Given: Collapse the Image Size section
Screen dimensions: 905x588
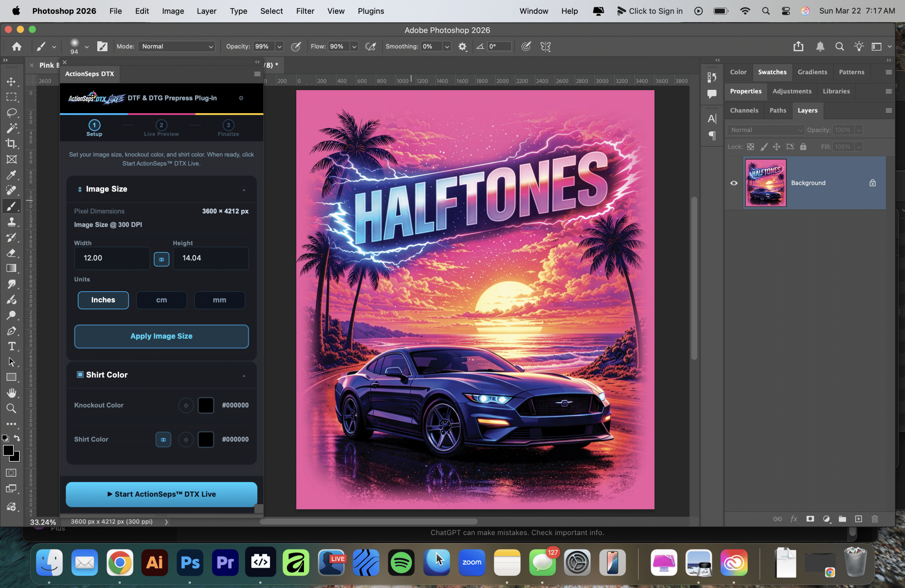Looking at the screenshot, I should click(244, 190).
